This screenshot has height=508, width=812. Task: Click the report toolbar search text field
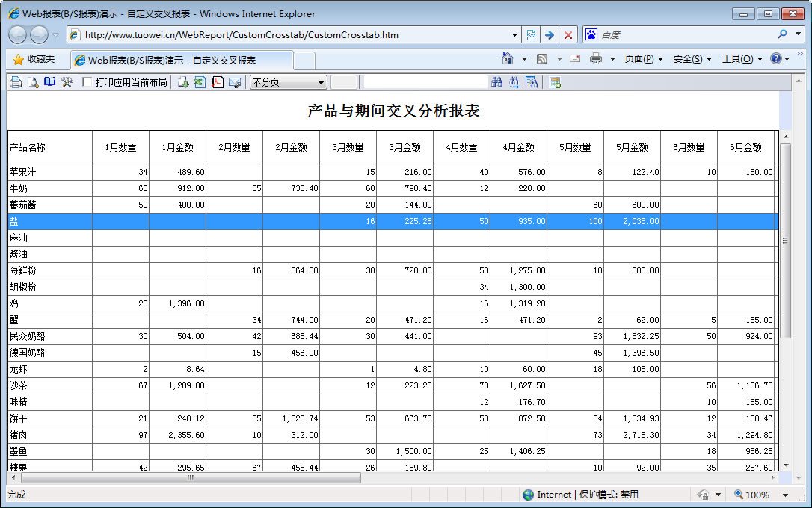point(425,82)
